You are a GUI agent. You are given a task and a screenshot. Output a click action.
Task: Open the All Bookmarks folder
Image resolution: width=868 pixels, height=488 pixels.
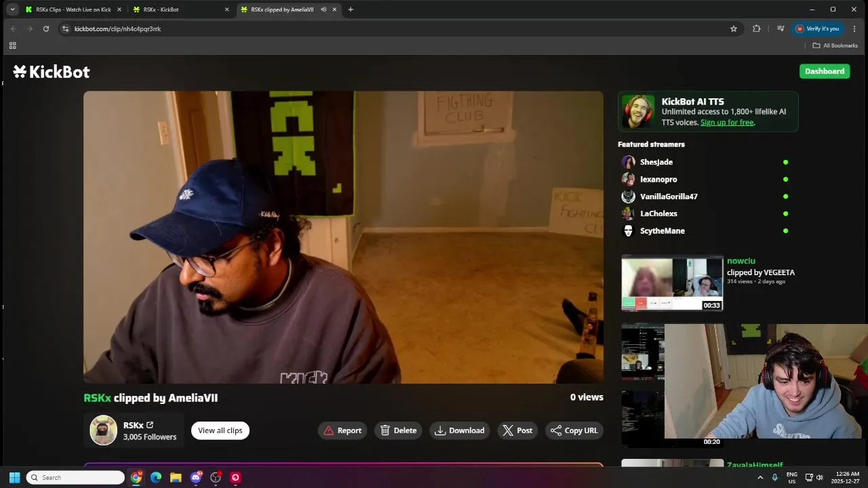tap(835, 45)
